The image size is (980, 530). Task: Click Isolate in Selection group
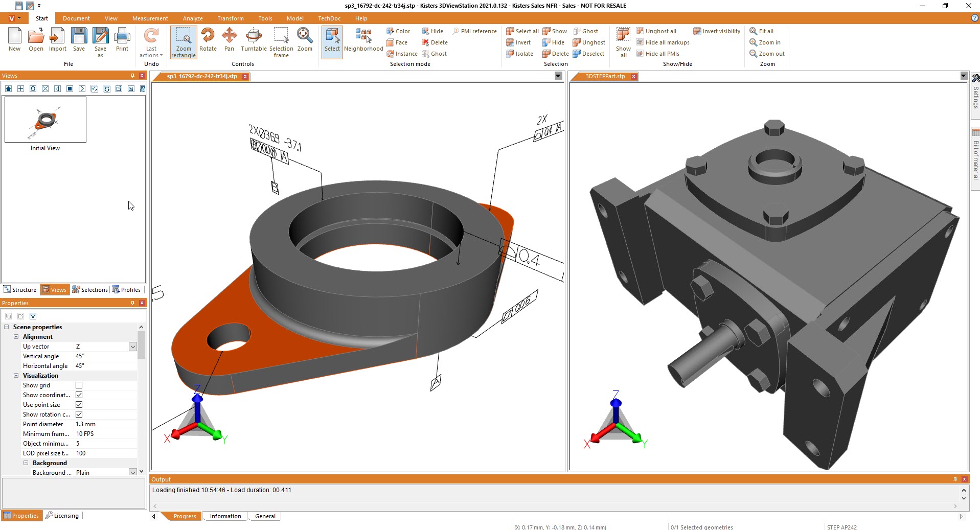click(x=519, y=54)
